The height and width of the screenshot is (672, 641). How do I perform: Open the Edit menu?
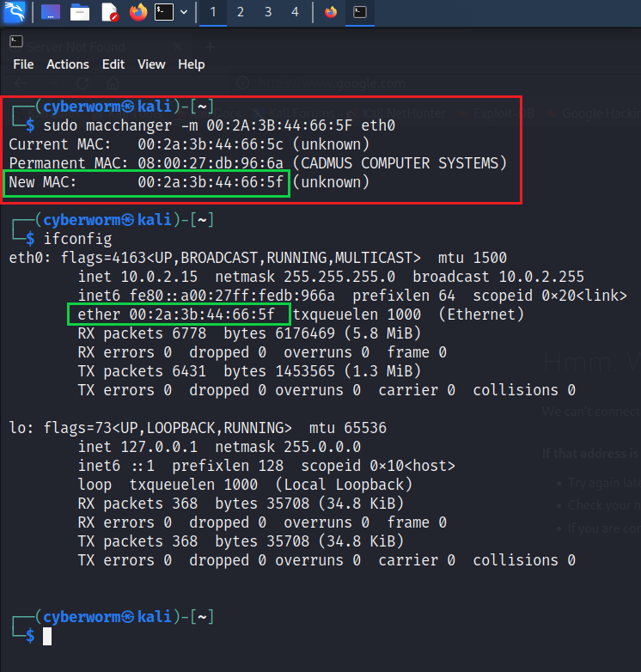[113, 64]
